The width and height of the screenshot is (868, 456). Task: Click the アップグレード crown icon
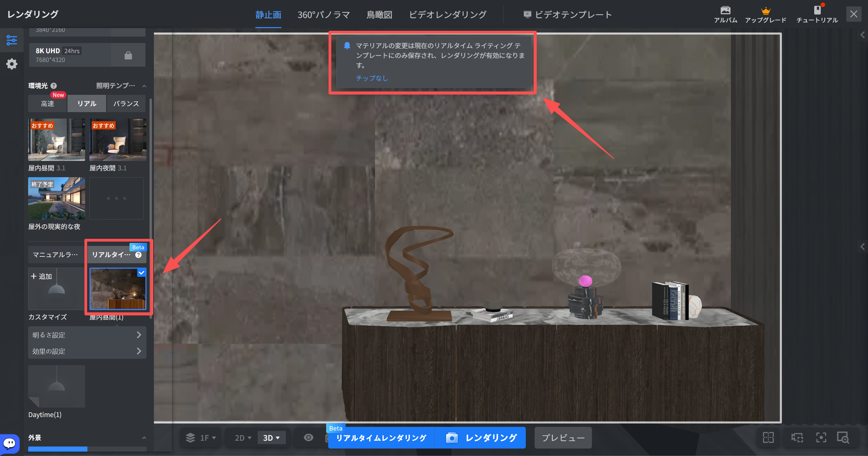pos(766,11)
